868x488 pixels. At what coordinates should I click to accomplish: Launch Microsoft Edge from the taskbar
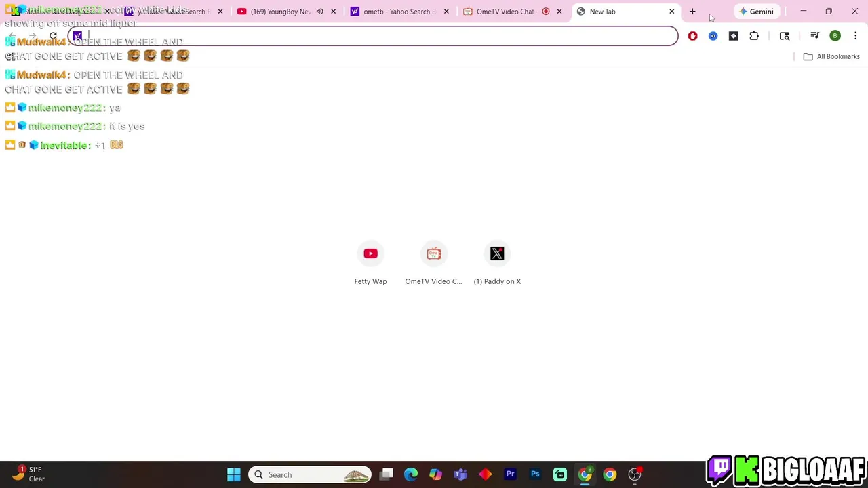coord(411,474)
